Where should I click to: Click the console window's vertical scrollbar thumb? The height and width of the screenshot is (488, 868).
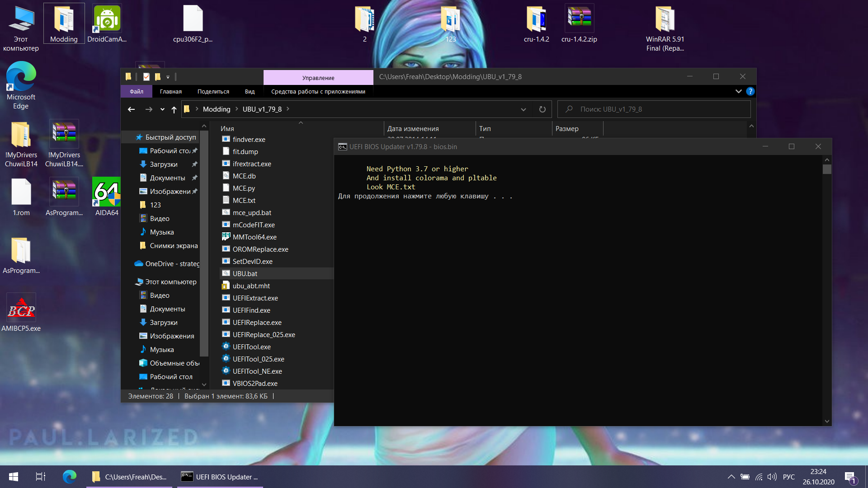[827, 169]
